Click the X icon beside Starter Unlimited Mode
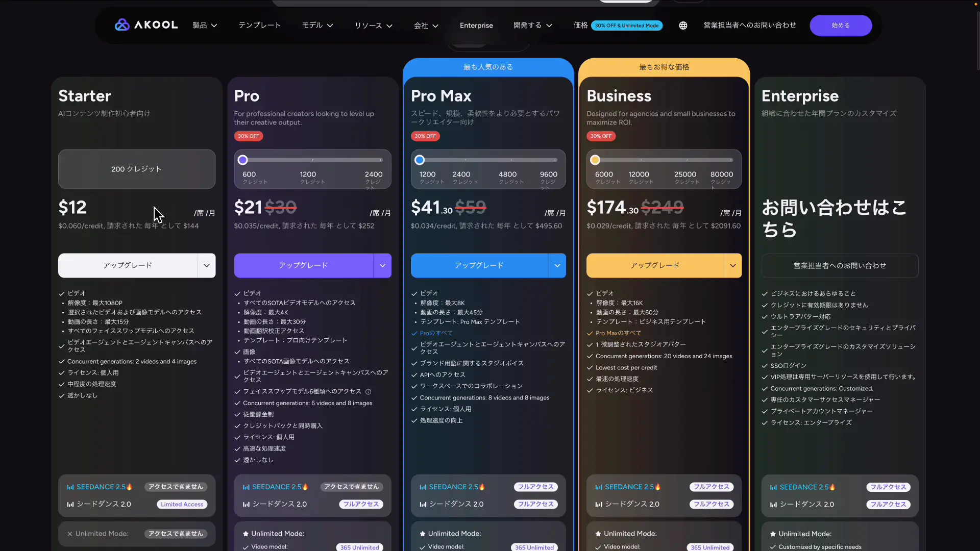980x551 pixels. (x=70, y=534)
